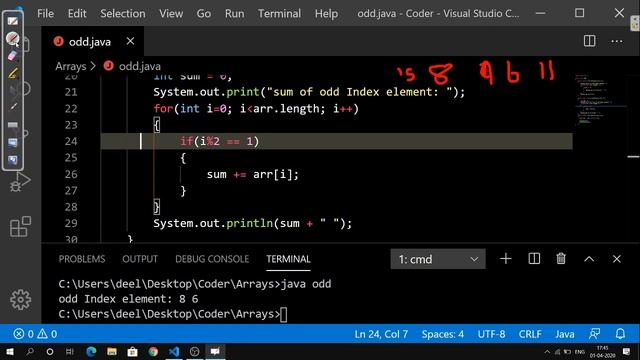The image size is (640, 360).
Task: Split the terminal panel
Action: 534,259
